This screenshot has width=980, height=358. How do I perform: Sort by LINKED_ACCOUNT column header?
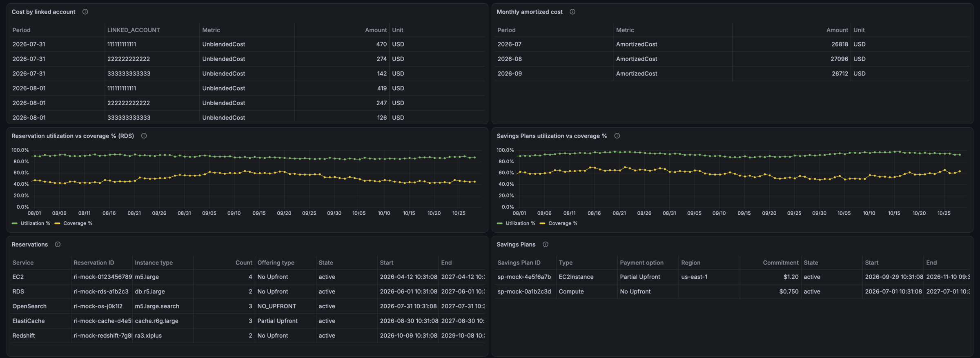click(x=134, y=30)
